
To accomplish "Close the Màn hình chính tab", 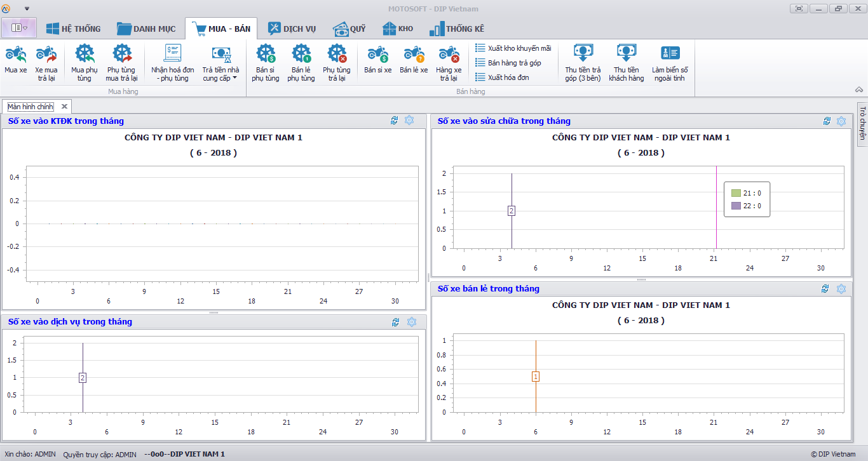I will tap(64, 107).
